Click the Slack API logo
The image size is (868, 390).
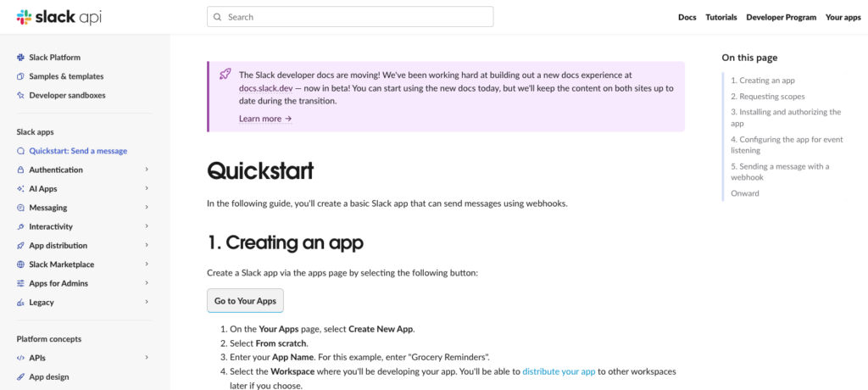[x=59, y=17]
